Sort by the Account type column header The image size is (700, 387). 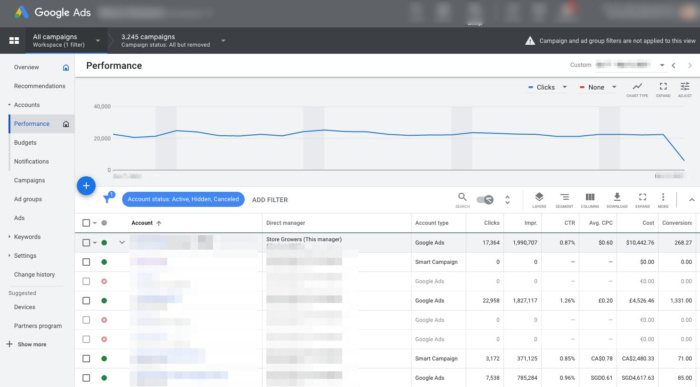(x=432, y=223)
